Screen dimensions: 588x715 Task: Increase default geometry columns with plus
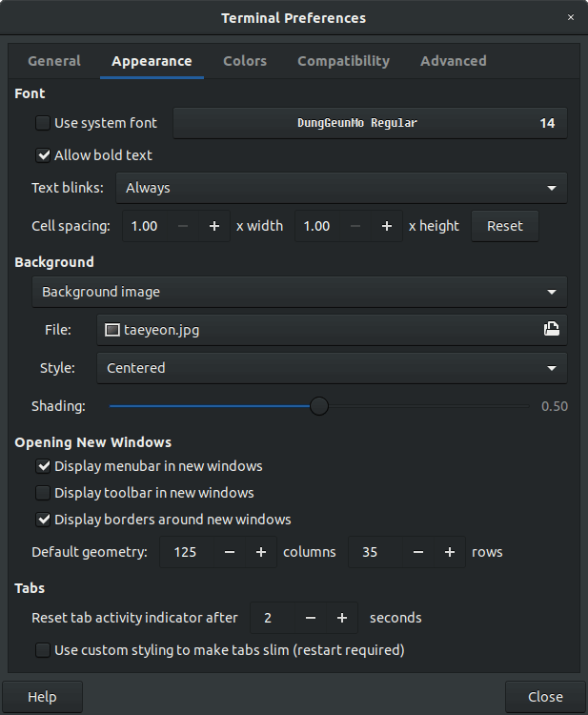(x=260, y=552)
